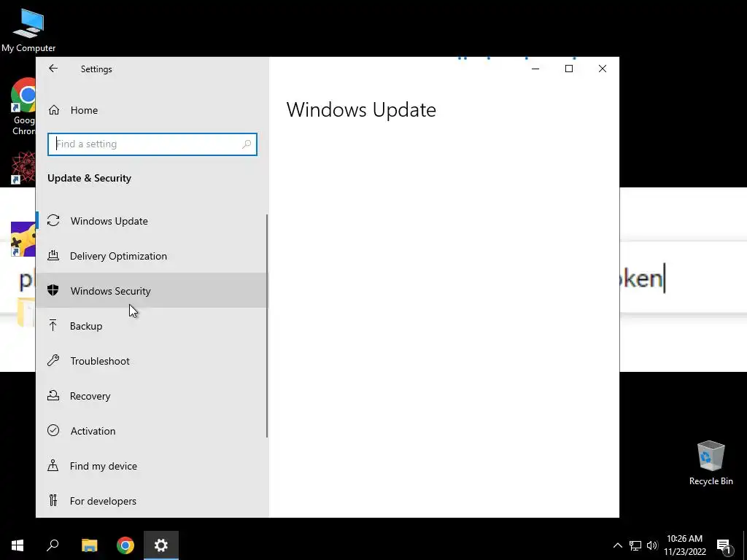
Task: Click the Windows Security shield icon
Action: [53, 290]
